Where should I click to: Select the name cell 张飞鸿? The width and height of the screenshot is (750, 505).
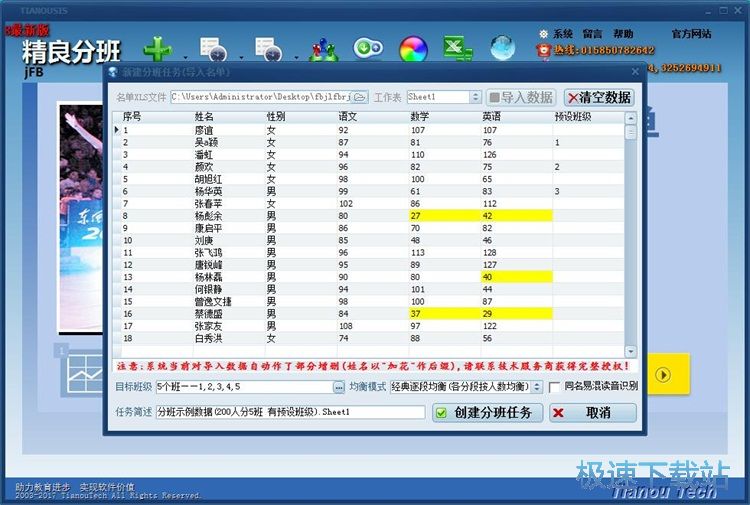pos(229,253)
